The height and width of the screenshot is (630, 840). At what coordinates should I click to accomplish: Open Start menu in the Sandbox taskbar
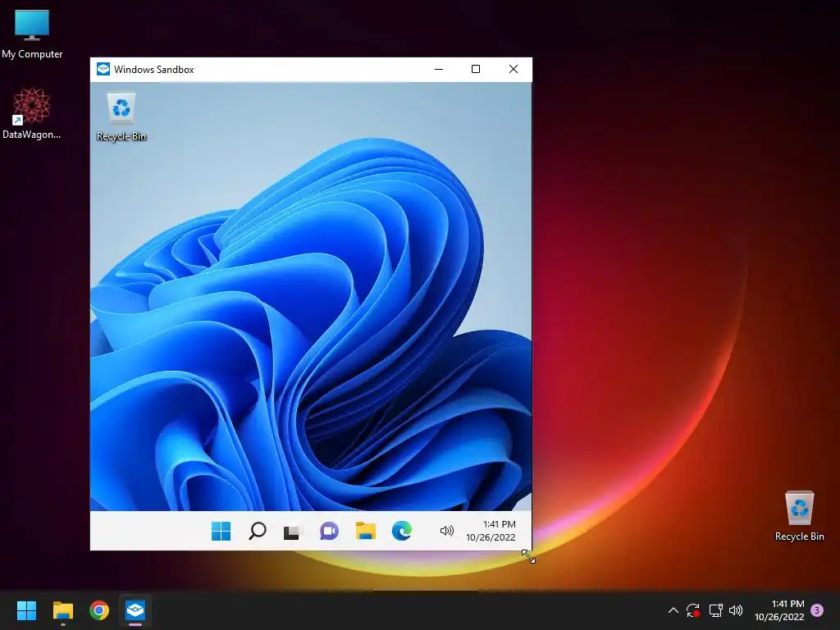pyautogui.click(x=221, y=531)
